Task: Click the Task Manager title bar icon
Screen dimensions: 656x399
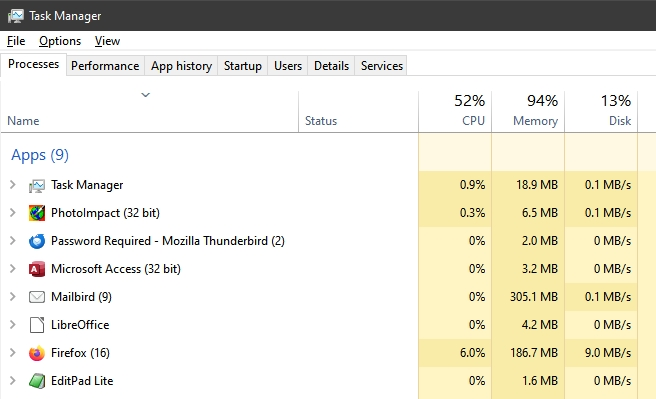Action: point(16,16)
